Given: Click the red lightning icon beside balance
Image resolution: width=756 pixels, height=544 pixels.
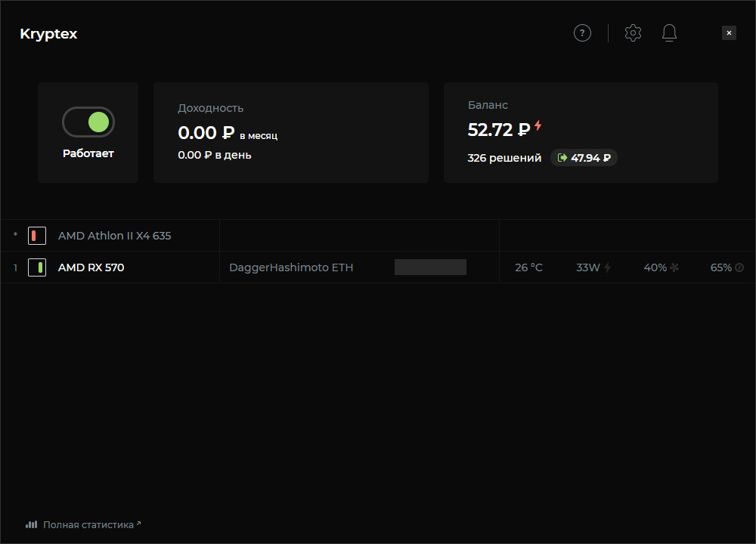Looking at the screenshot, I should pos(538,126).
